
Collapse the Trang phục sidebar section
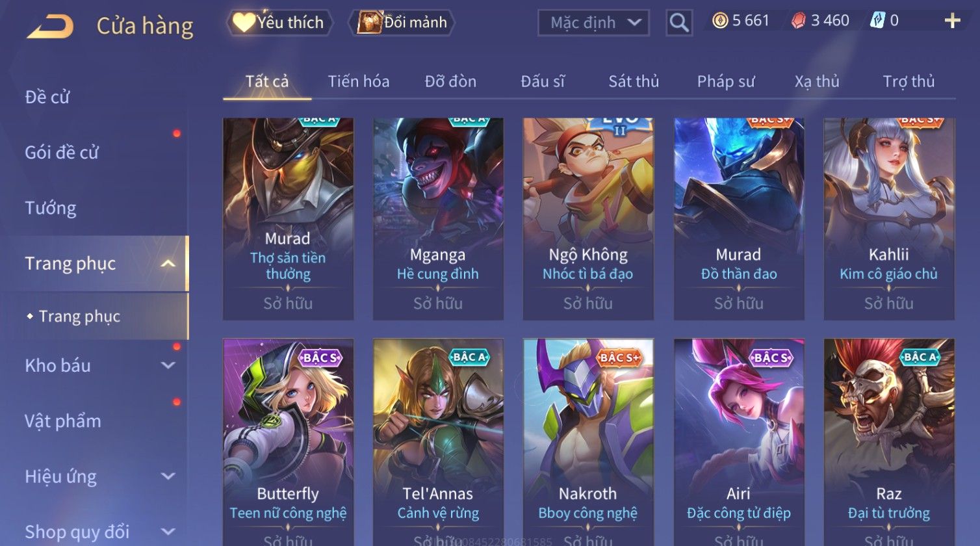168,263
